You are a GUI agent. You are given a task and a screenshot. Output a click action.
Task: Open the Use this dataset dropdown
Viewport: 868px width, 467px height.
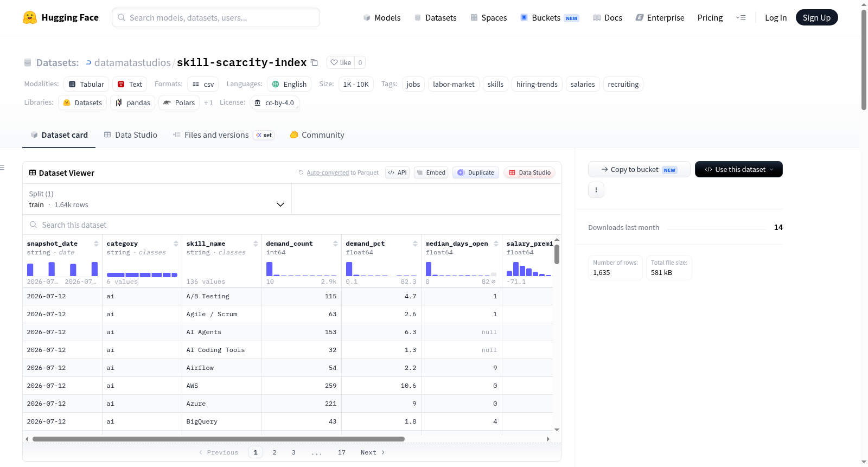click(x=738, y=169)
